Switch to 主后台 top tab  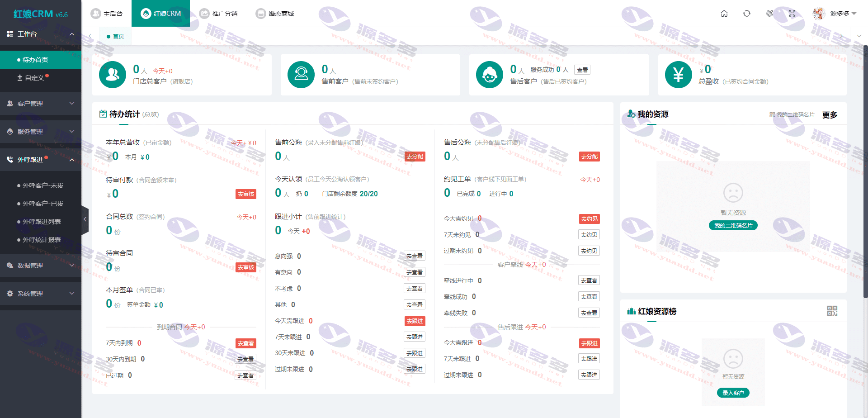click(107, 14)
